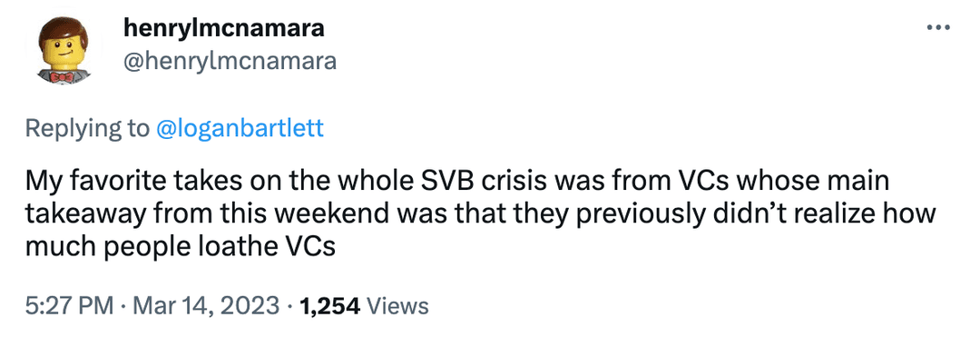Viewport: 980px width, 347px height.
Task: Open the three-dot more options menu
Action: (x=939, y=28)
